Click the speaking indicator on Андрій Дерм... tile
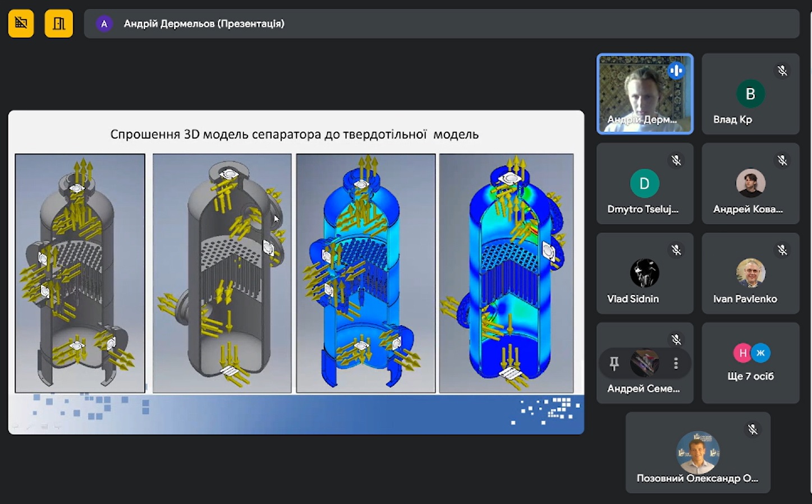 pyautogui.click(x=676, y=71)
